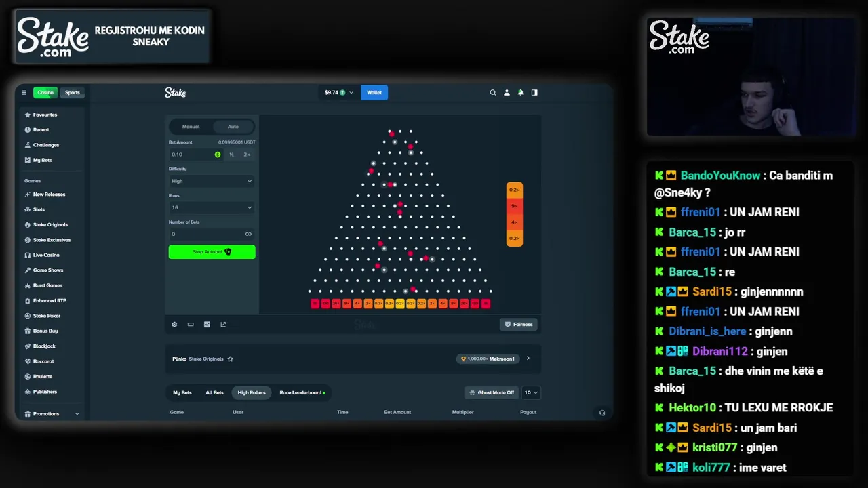Open Baccarat in sidebar
The height and width of the screenshot is (488, 868).
43,361
